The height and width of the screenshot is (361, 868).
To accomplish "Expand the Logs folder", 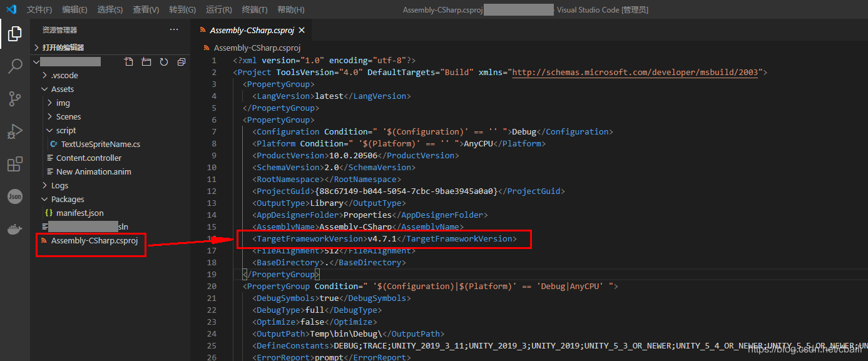I will [x=110, y=185].
